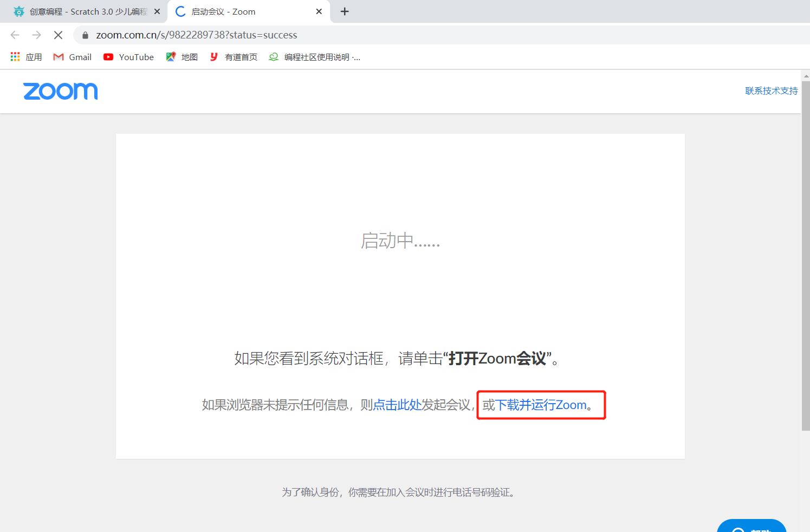Stop loading the page
This screenshot has height=532, width=810.
coord(58,35)
